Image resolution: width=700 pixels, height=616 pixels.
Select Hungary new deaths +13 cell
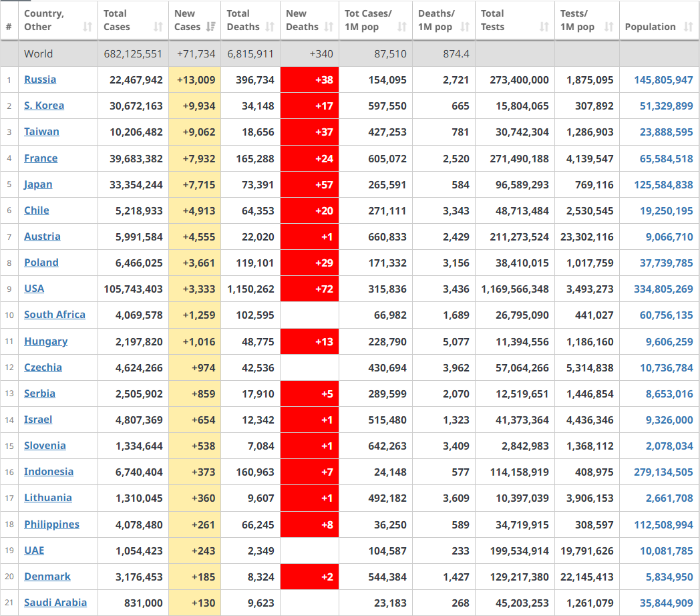point(309,341)
